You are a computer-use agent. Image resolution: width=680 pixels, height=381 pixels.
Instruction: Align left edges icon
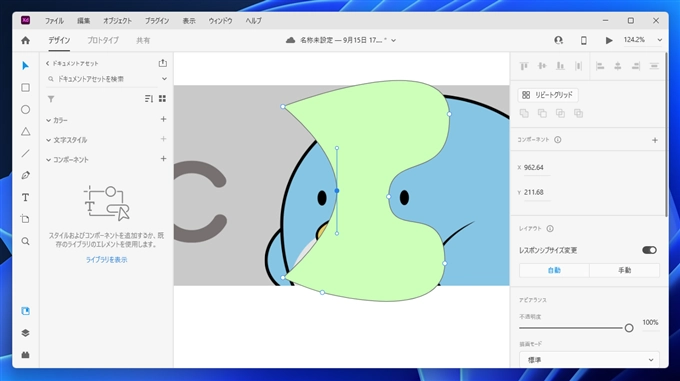point(600,66)
